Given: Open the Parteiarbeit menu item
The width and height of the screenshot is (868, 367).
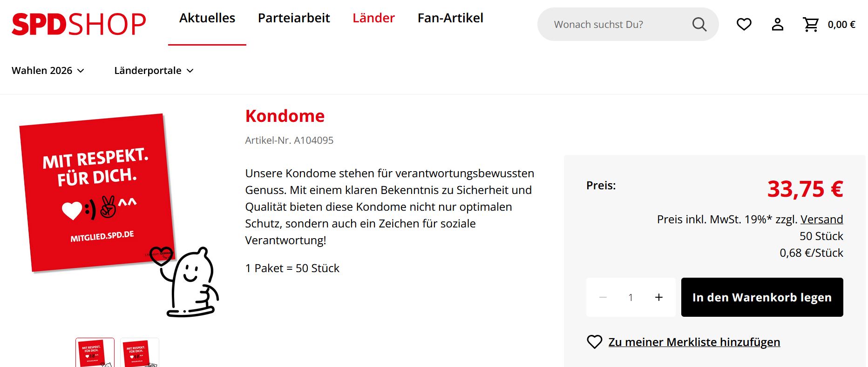Looking at the screenshot, I should pyautogui.click(x=294, y=18).
